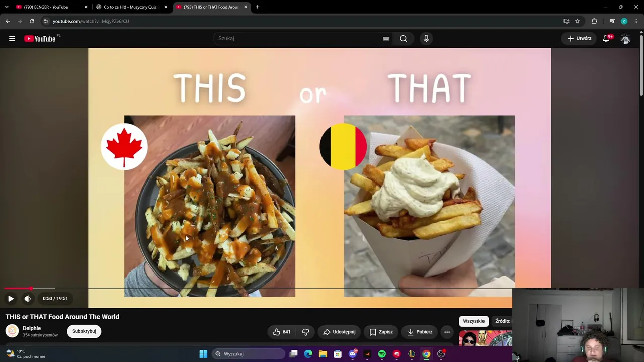Viewport: 644px width, 362px height.
Task: Select the THIS or THAT Food tab
Action: [x=211, y=7]
